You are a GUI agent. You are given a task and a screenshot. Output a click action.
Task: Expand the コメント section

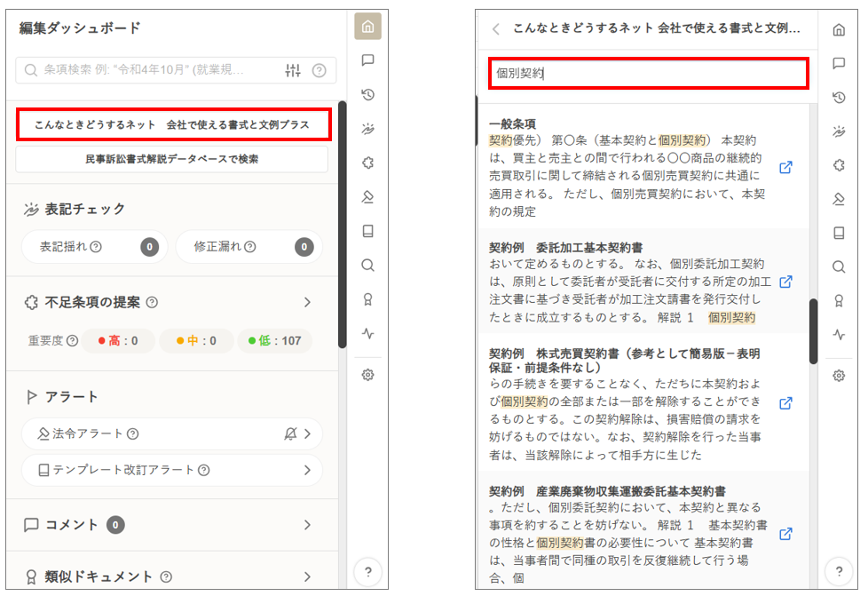tap(307, 525)
